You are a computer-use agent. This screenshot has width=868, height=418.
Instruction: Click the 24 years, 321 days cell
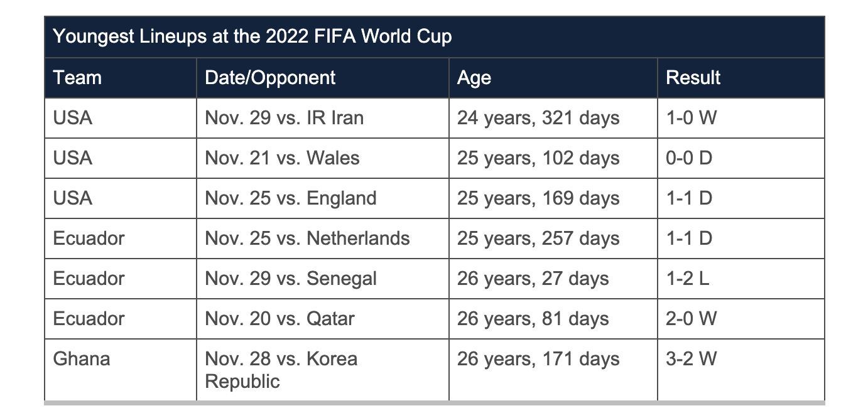(x=553, y=118)
